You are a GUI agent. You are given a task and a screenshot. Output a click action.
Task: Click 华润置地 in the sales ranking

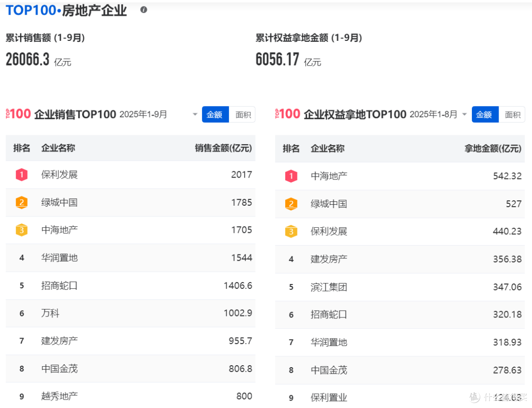pos(60,258)
